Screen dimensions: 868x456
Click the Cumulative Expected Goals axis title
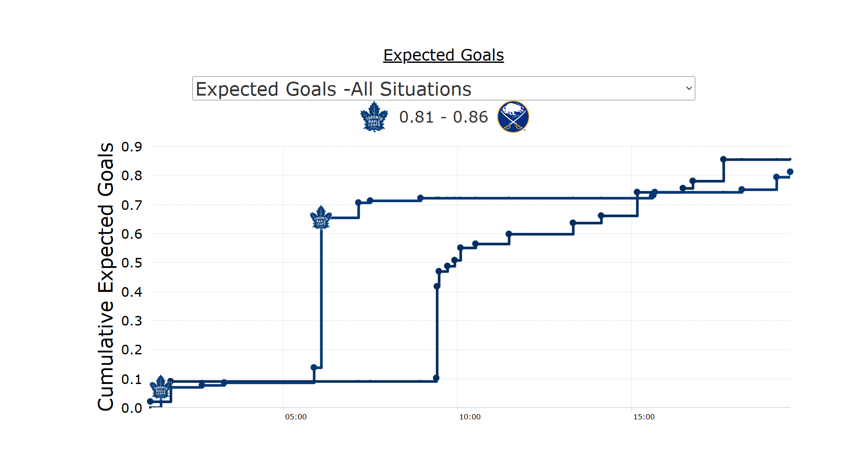click(x=106, y=277)
